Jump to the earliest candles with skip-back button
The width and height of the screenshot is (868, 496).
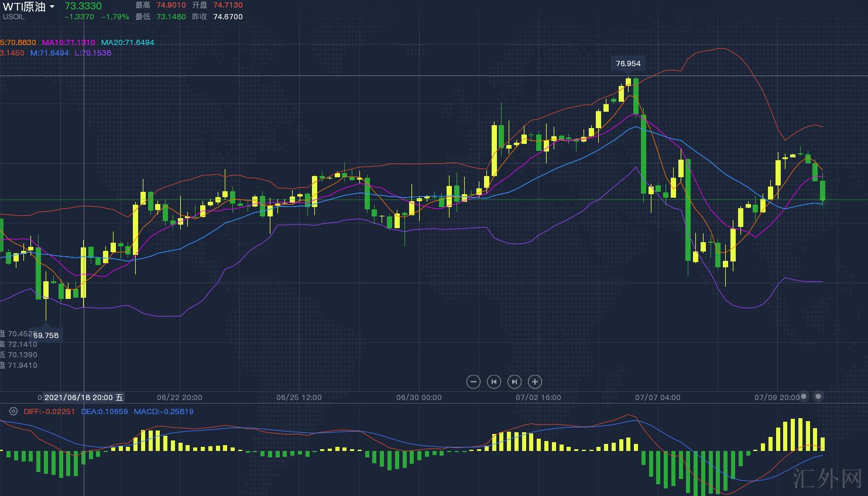(493, 382)
